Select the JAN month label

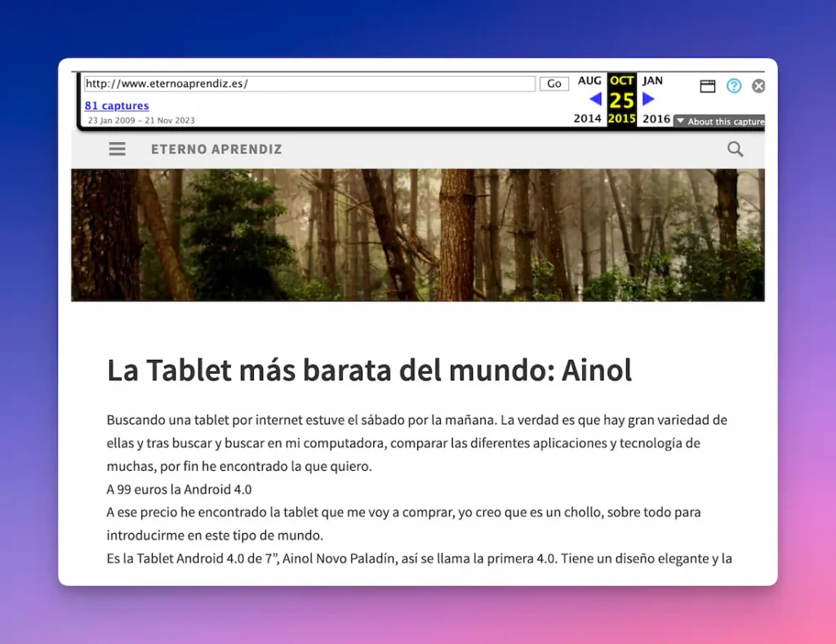[652, 80]
